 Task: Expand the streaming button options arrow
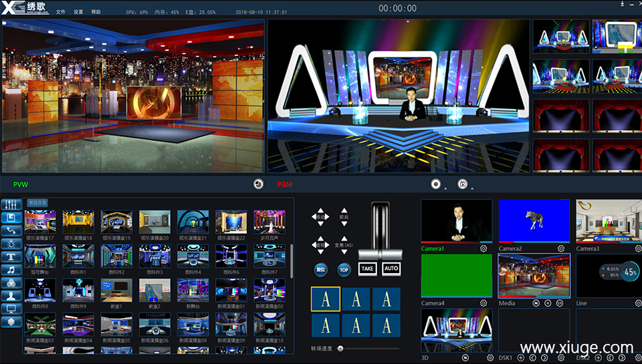[x=471, y=188]
